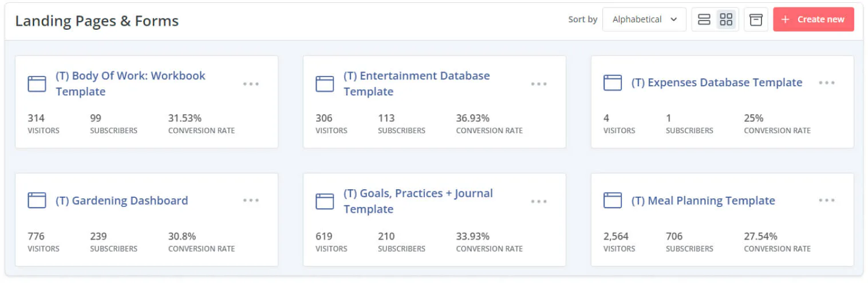868x283 pixels.
Task: Open (T) Meal Planning Template link
Action: coord(703,201)
